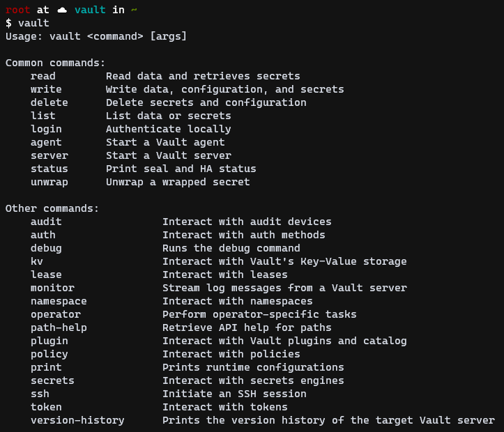Click the 'kv' command name
This screenshot has height=432, width=504.
coord(37,261)
